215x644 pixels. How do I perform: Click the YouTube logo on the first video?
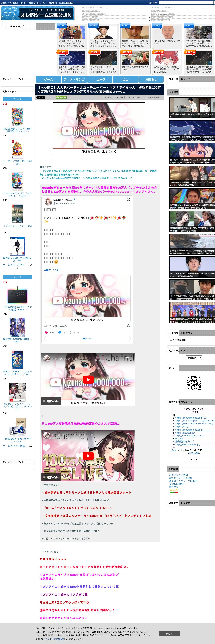(53, 401)
